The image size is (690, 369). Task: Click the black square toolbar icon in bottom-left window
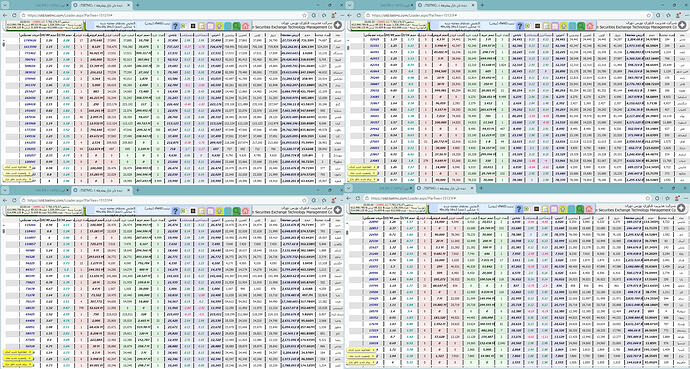click(193, 211)
